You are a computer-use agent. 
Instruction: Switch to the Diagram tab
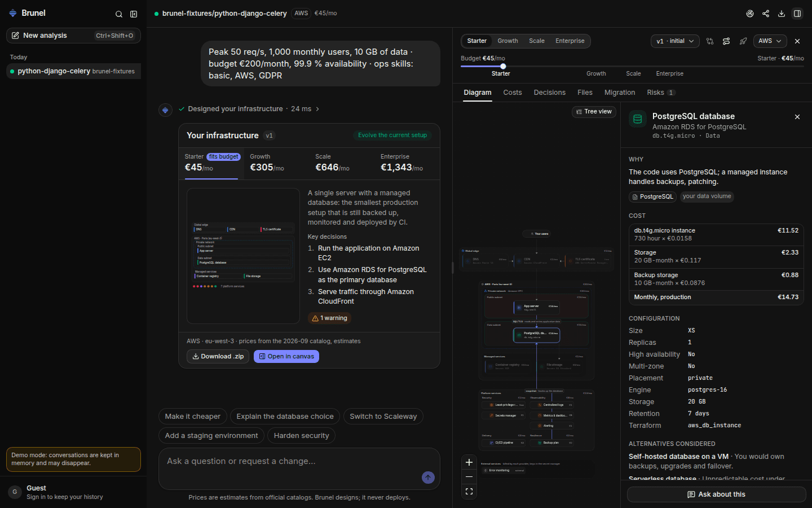tap(478, 93)
